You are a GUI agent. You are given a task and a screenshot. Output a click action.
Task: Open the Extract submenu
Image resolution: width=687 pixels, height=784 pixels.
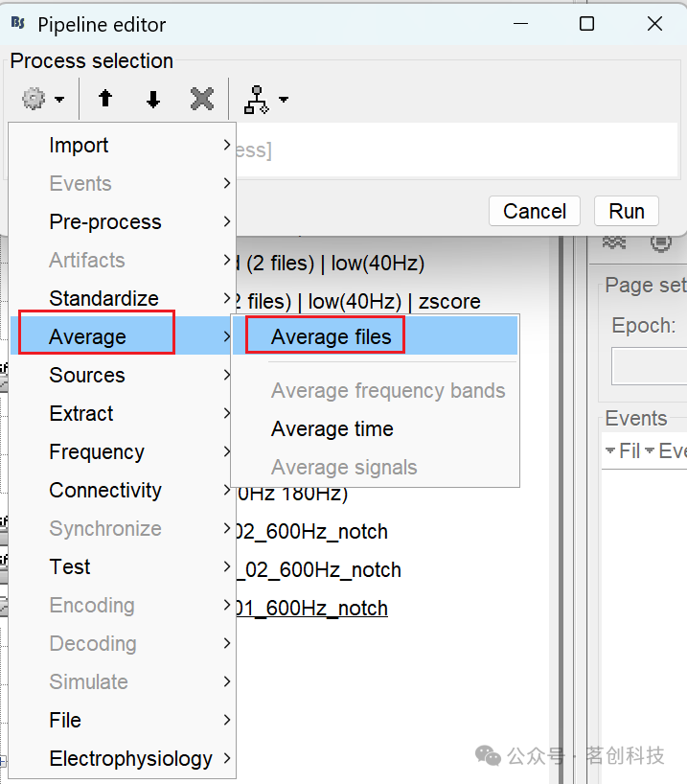pos(123,413)
